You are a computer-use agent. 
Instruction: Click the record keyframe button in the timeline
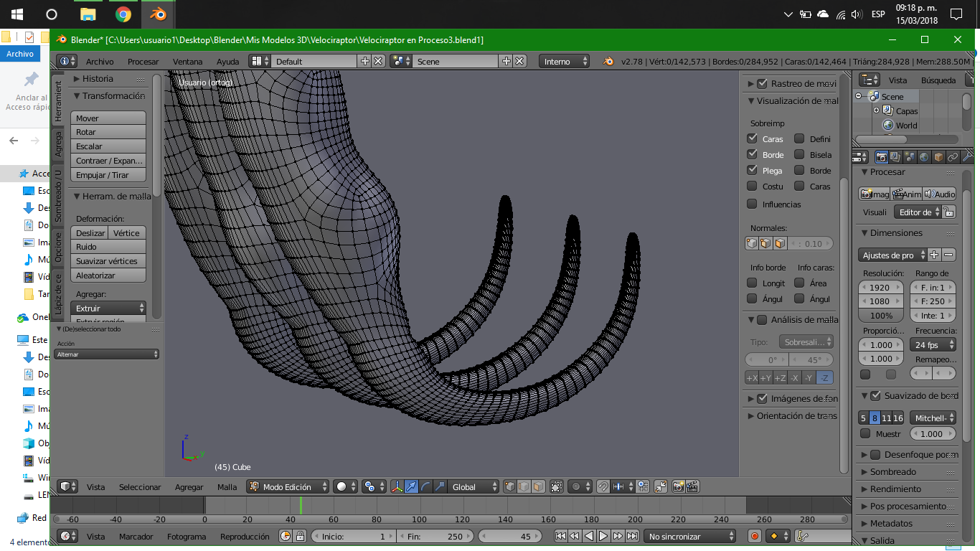pyautogui.click(x=754, y=536)
